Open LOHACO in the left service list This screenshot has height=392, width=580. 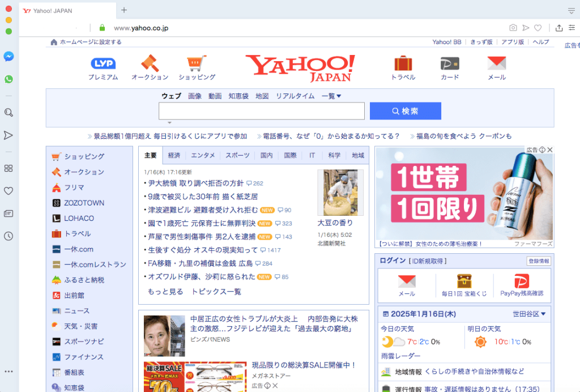click(x=79, y=218)
